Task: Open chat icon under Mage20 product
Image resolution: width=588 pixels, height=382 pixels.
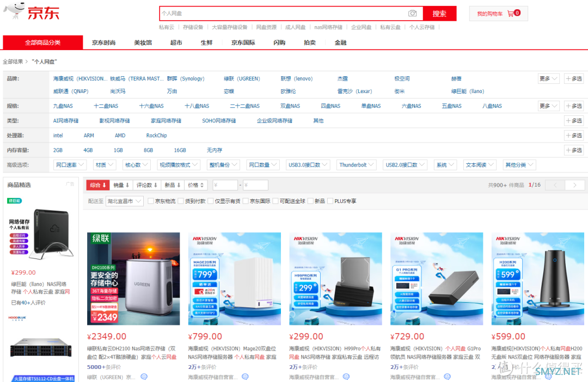Action: (245, 377)
